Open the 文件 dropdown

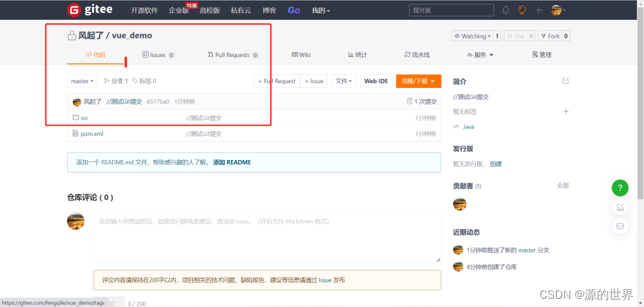pos(344,81)
